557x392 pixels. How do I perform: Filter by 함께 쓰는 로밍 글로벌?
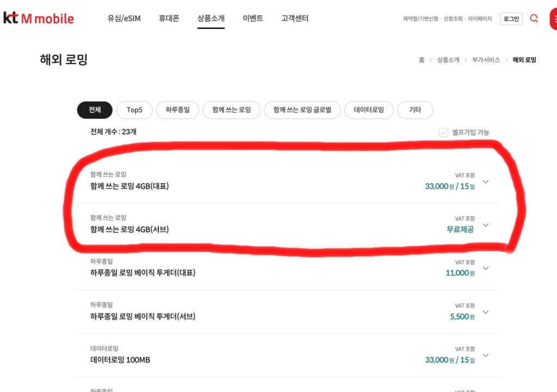(x=302, y=110)
